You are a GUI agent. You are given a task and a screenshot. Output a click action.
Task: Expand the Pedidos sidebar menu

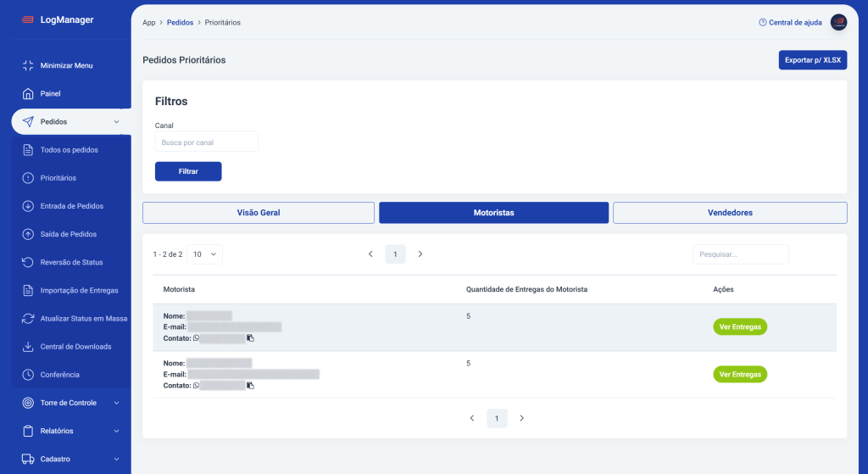pyautogui.click(x=116, y=122)
